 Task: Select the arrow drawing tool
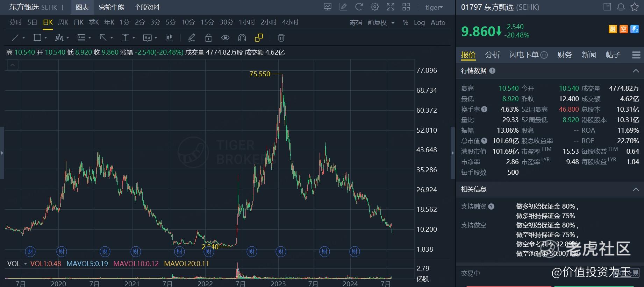tap(103, 38)
